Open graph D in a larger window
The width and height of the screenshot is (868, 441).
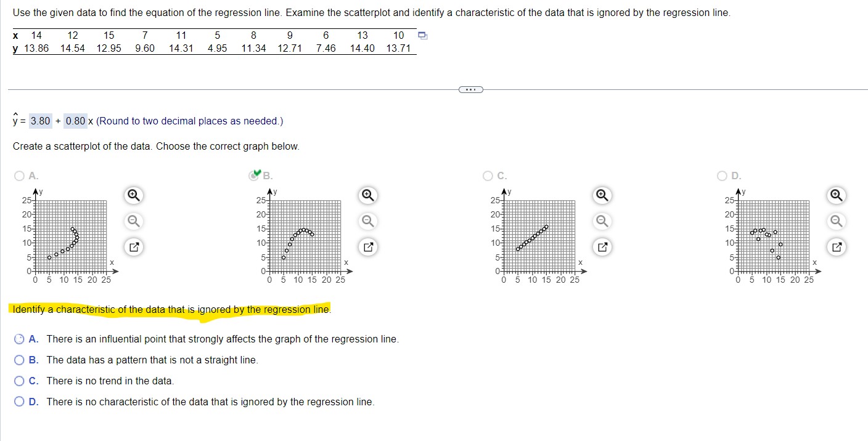836,246
